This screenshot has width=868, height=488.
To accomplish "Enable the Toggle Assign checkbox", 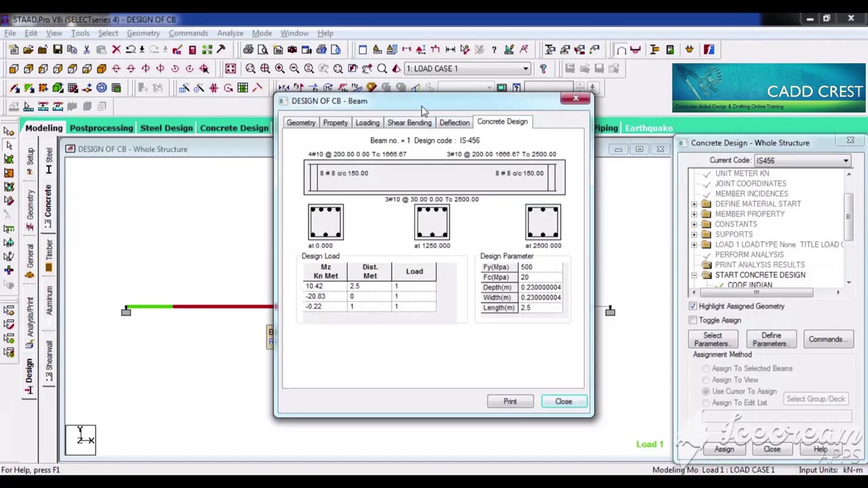I will (692, 320).
